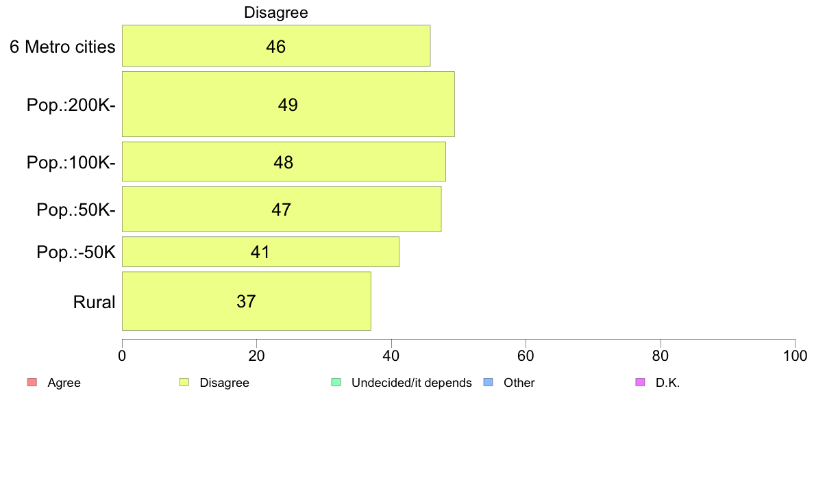Click the 6 Metro cities label

point(62,47)
